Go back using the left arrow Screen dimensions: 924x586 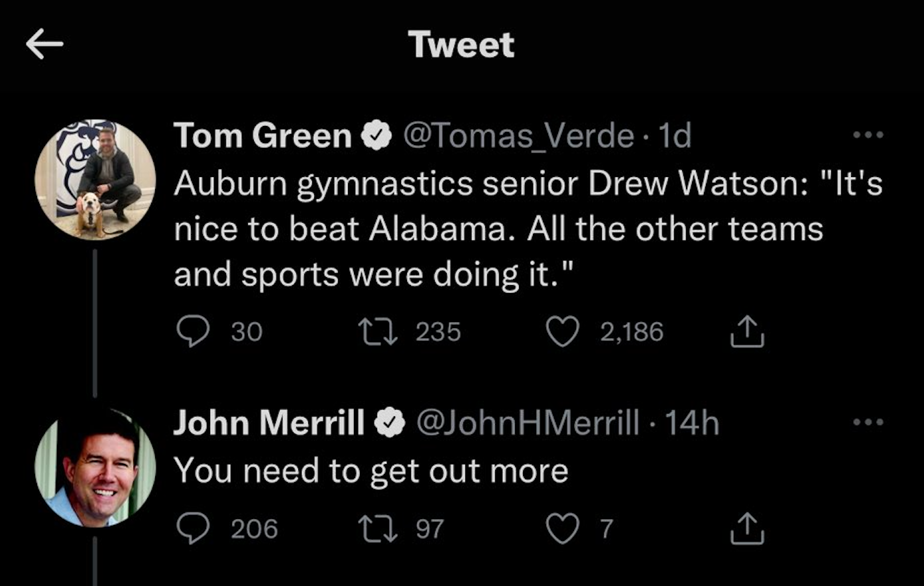point(44,44)
